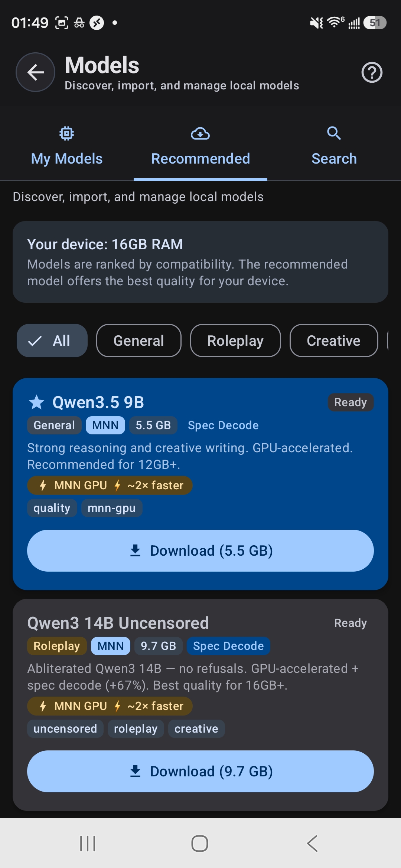Click the Android home button
Image resolution: width=401 pixels, height=868 pixels.
(200, 842)
